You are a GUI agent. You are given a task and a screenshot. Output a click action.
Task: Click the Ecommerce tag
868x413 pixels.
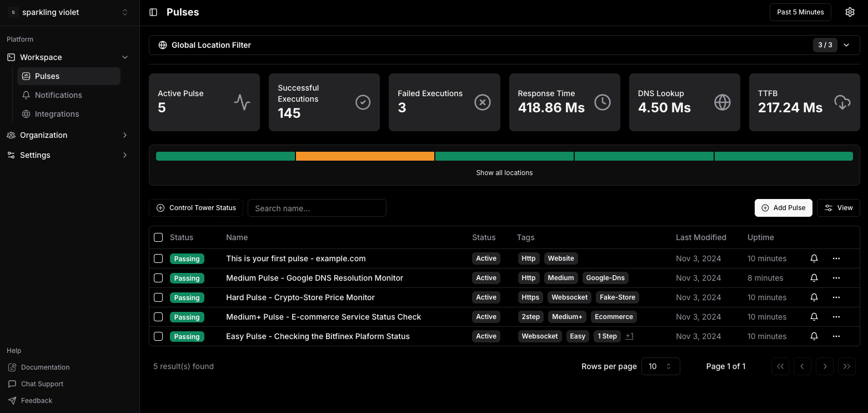[x=614, y=317]
